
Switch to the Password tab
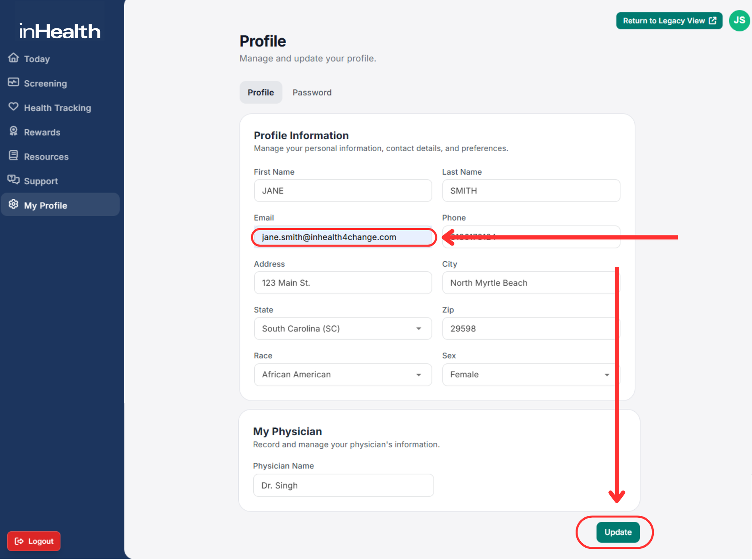click(312, 93)
